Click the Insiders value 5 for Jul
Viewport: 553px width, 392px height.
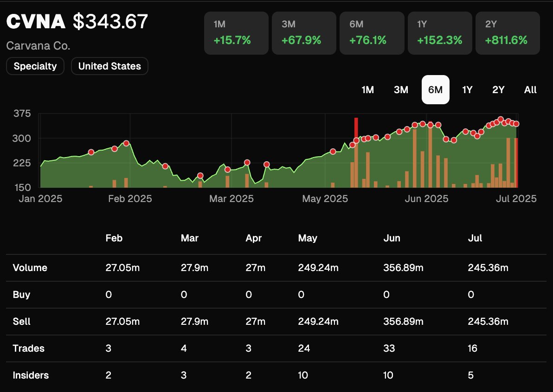471,375
